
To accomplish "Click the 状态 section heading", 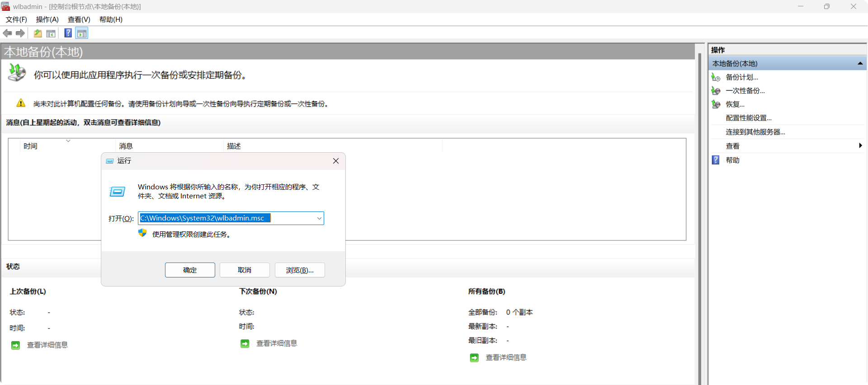I will tap(13, 267).
